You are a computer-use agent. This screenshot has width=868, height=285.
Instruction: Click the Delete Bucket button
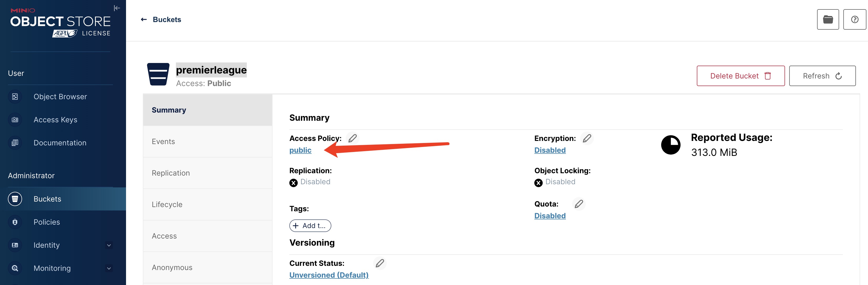741,76
